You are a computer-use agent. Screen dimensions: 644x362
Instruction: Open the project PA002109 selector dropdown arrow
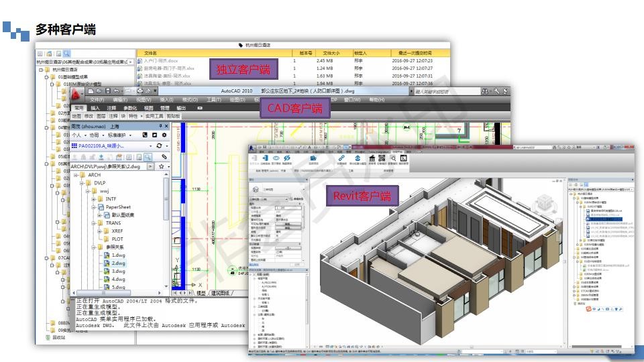pos(151,145)
